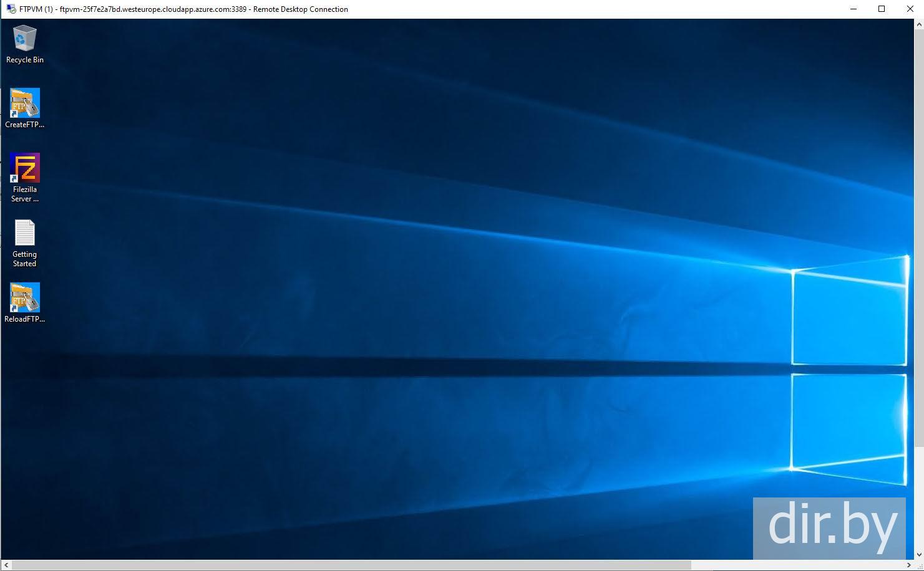924x571 pixels.
Task: Click the horizontal scrollbar left arrow
Action: pyautogui.click(x=6, y=565)
